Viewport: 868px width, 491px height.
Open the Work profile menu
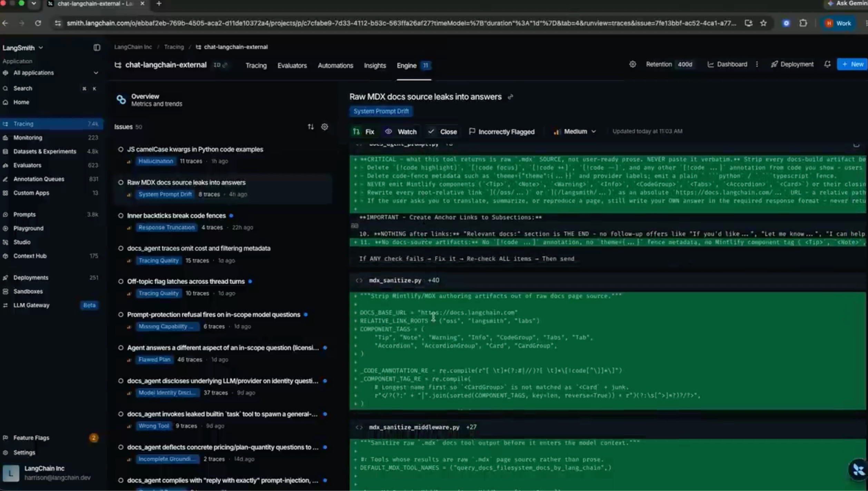pos(838,23)
